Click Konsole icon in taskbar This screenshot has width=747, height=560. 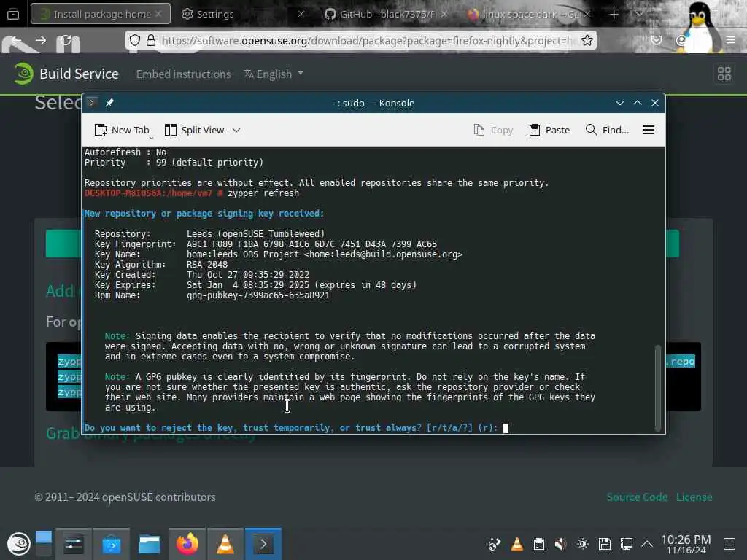click(x=263, y=544)
